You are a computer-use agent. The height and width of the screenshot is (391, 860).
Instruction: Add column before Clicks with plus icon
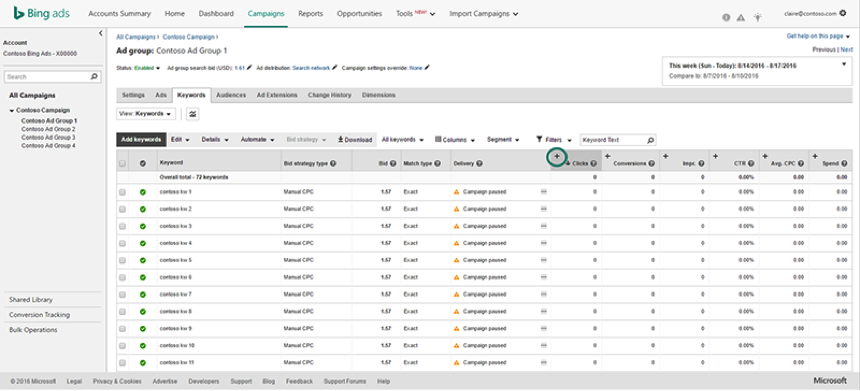[557, 157]
